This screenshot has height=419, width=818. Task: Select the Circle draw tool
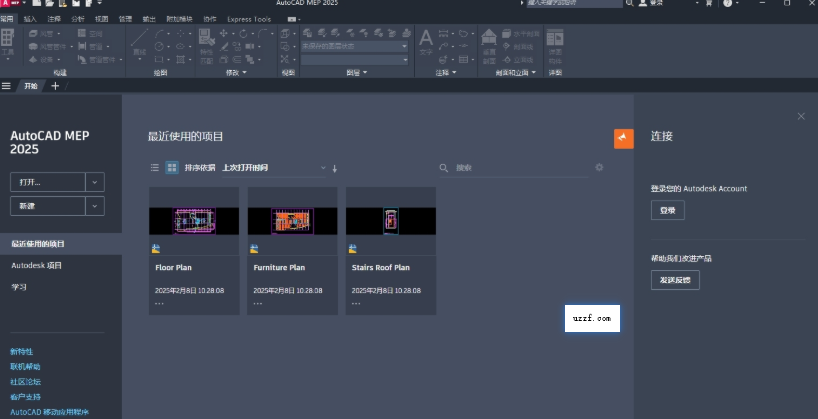[159, 46]
